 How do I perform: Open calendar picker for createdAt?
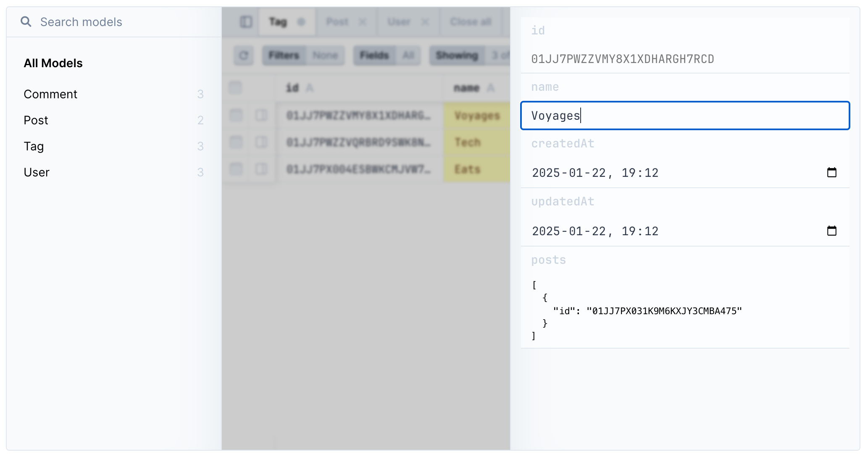(831, 173)
